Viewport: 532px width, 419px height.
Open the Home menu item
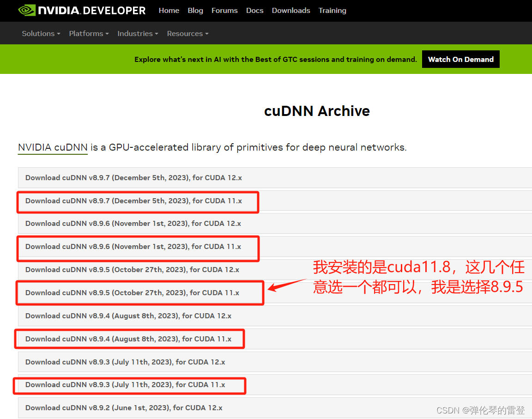pos(169,11)
